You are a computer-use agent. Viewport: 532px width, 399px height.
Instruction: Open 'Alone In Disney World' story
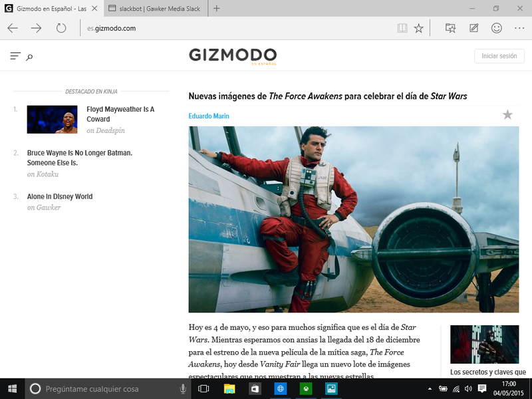click(60, 196)
